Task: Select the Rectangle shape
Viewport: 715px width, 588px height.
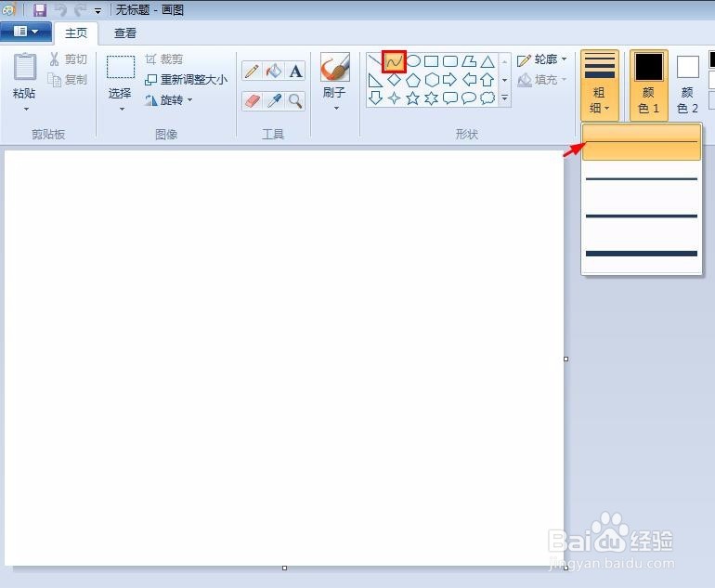Action: point(432,61)
